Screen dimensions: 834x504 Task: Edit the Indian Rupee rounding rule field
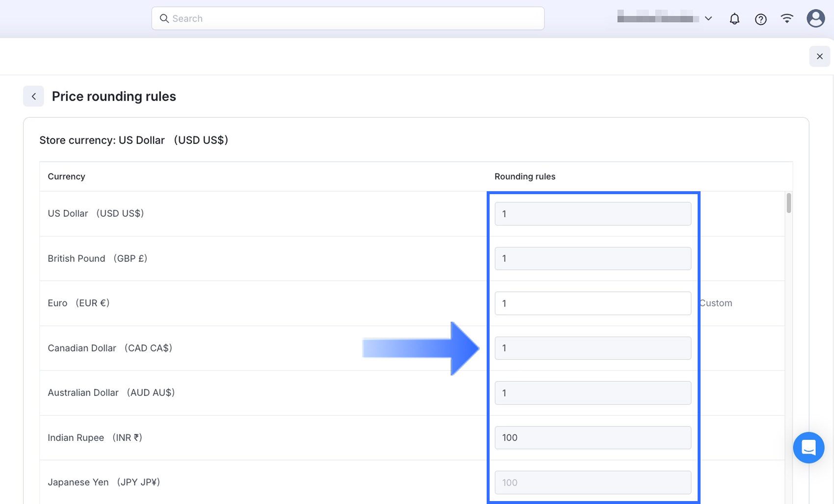tap(593, 437)
